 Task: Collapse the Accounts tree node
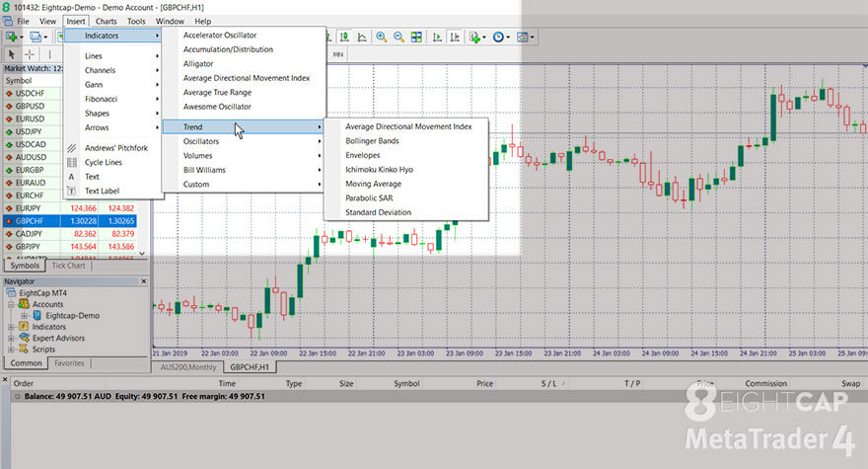point(11,304)
